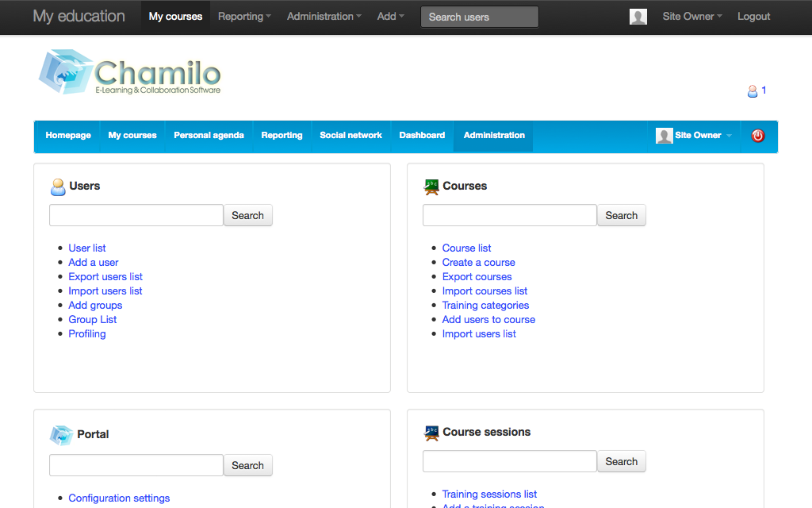Click the Export users list link
Viewport: 812px width, 508px height.
point(105,276)
